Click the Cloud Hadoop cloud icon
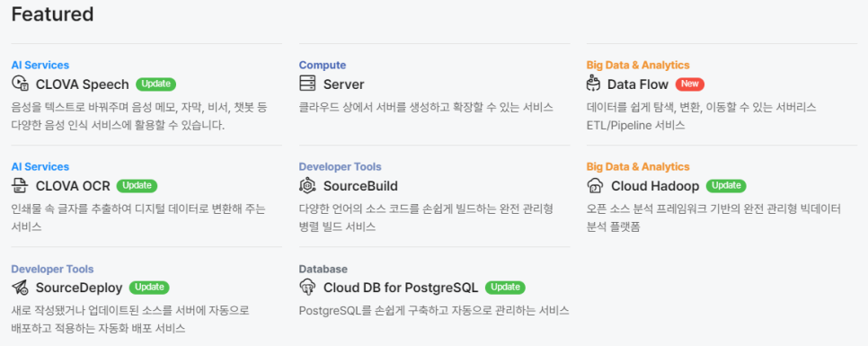 pos(595,185)
